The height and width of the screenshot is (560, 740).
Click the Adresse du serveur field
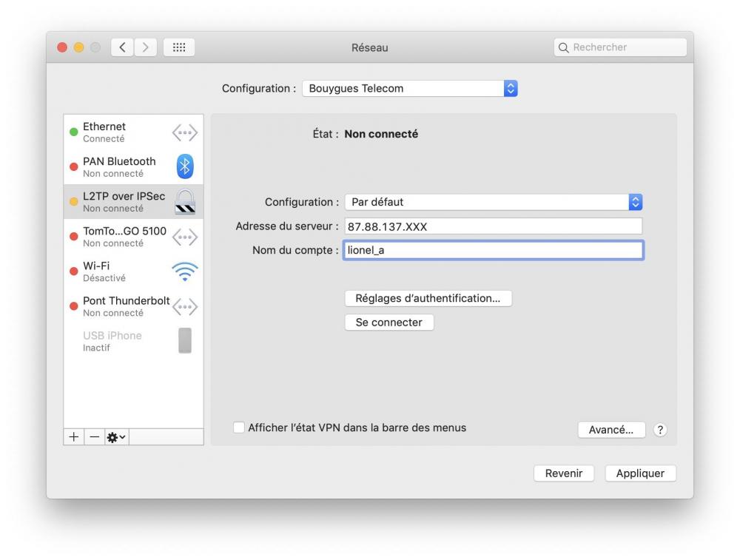(x=494, y=226)
